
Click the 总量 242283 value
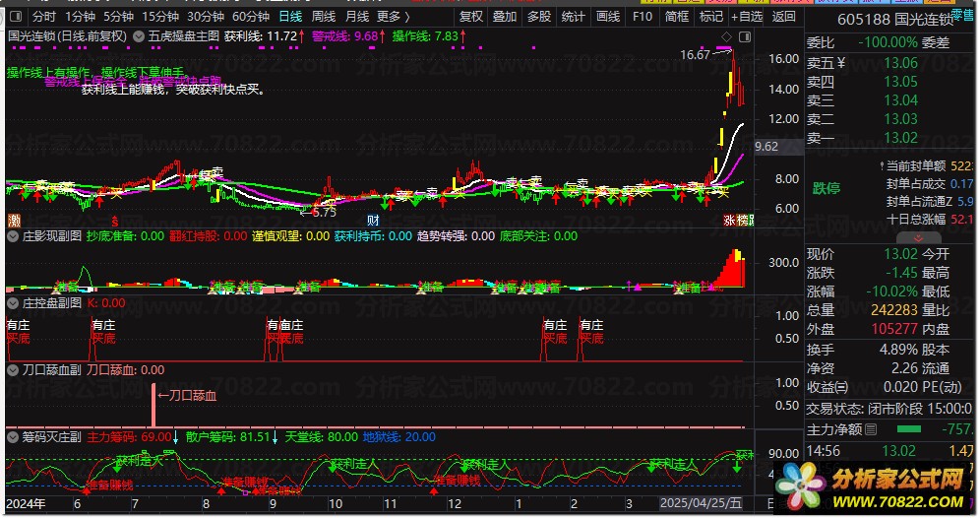click(x=893, y=310)
